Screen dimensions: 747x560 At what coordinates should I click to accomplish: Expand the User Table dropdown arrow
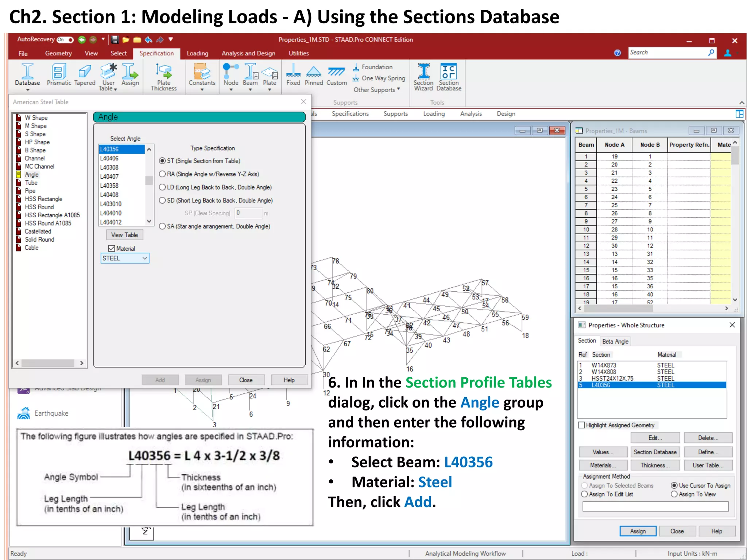pos(115,89)
